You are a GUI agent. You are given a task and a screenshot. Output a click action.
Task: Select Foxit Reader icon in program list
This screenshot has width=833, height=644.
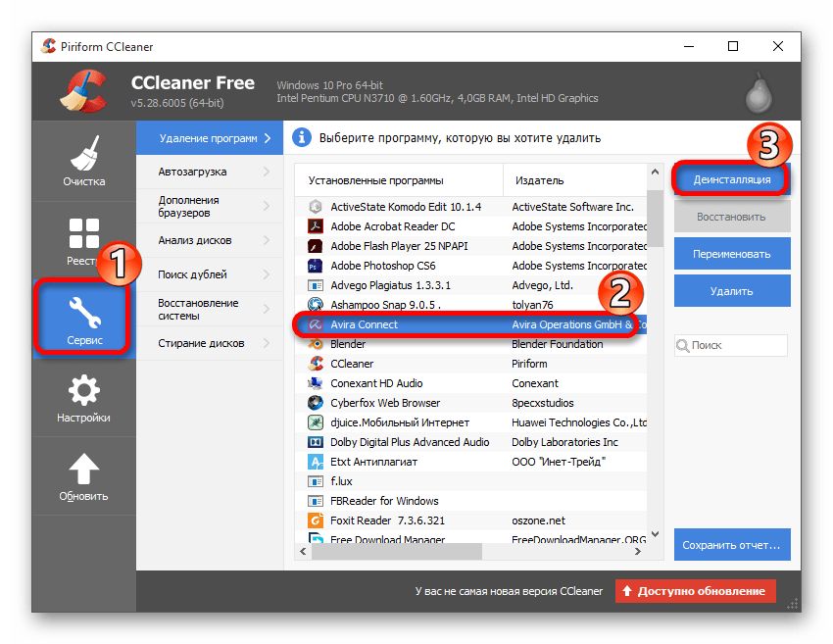(x=316, y=520)
